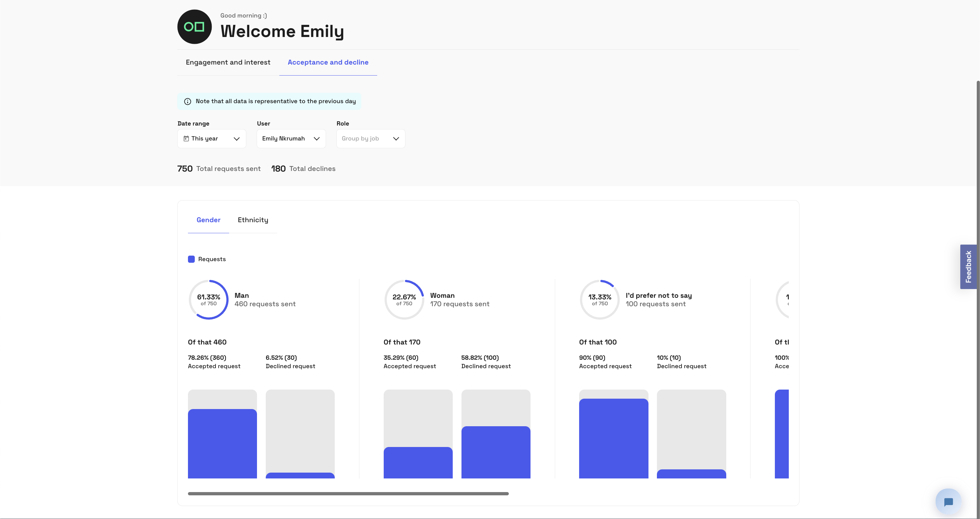980x519 pixels.
Task: Open the This year date range dropdown
Action: point(212,138)
